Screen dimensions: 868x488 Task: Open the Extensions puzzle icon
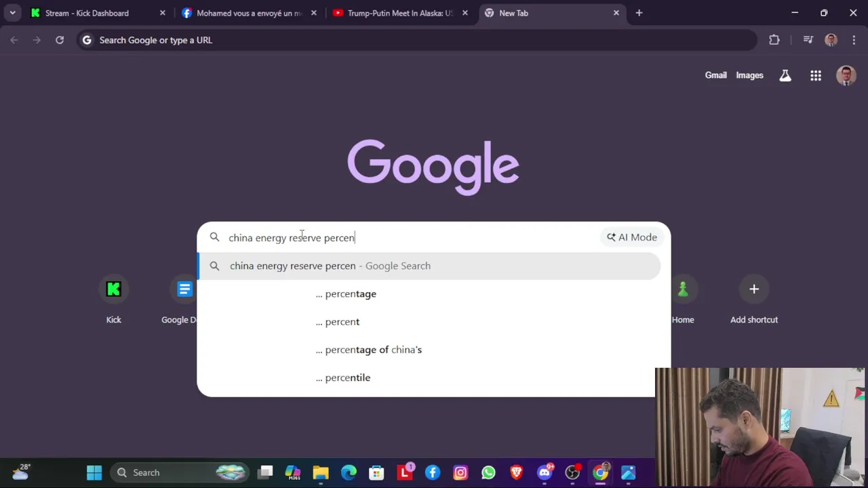click(x=774, y=40)
